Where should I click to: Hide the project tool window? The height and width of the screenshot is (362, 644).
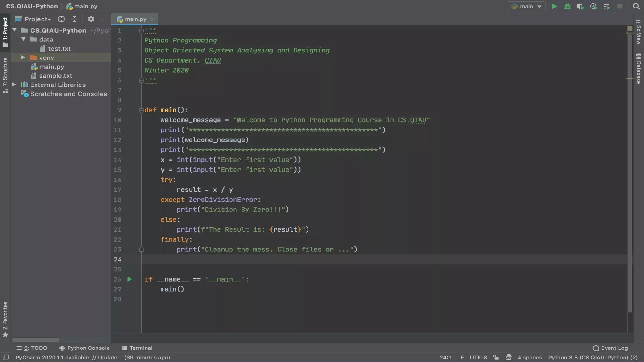click(x=104, y=19)
